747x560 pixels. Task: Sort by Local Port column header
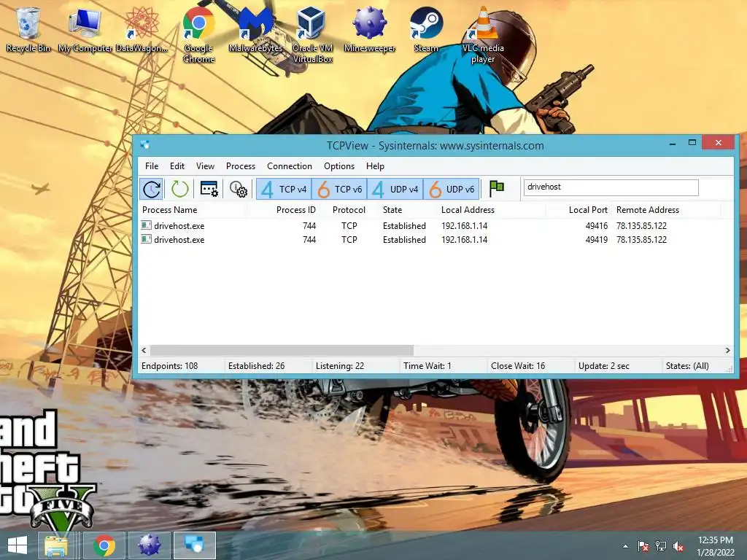point(578,210)
